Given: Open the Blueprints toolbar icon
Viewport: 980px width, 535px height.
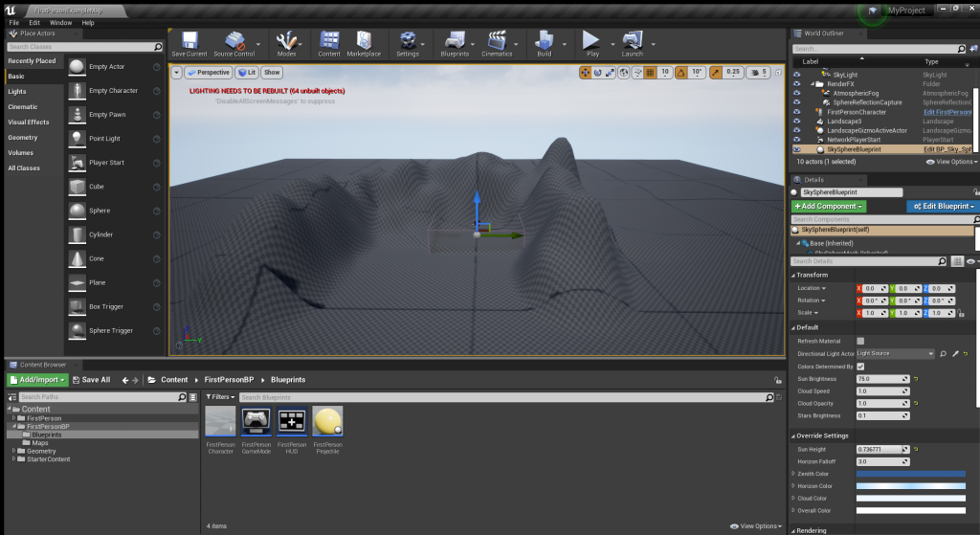Looking at the screenshot, I should coord(455,40).
